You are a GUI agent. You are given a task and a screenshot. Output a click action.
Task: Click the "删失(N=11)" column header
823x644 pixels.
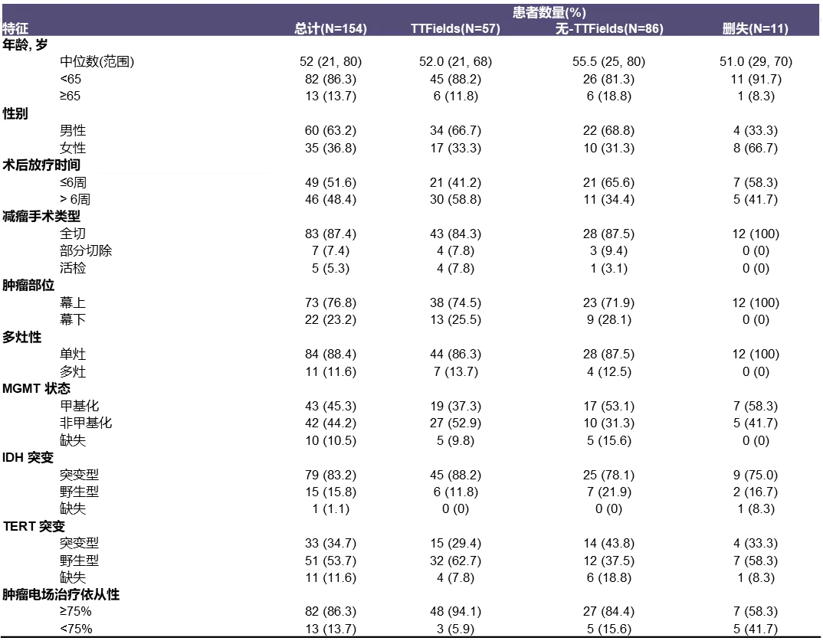(754, 29)
